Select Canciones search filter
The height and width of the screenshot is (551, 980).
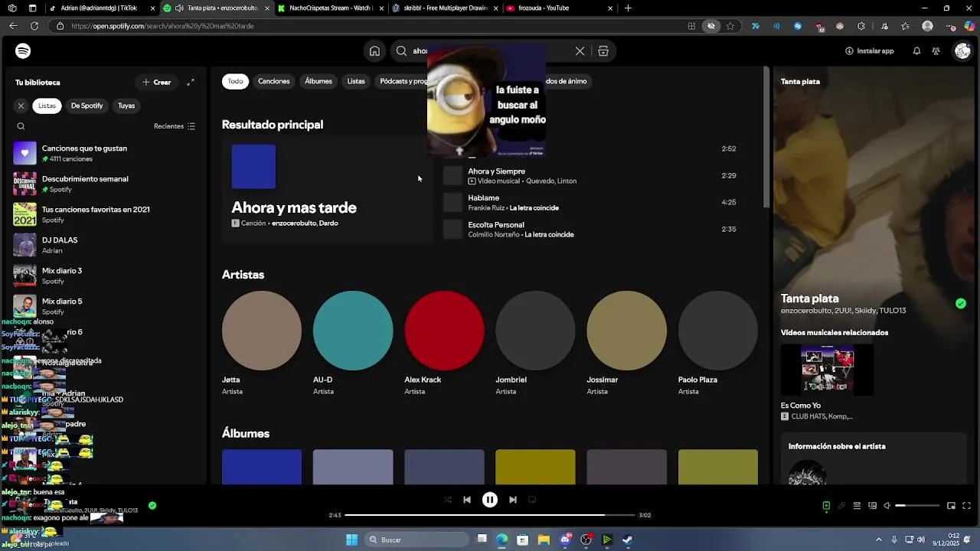pyautogui.click(x=273, y=81)
